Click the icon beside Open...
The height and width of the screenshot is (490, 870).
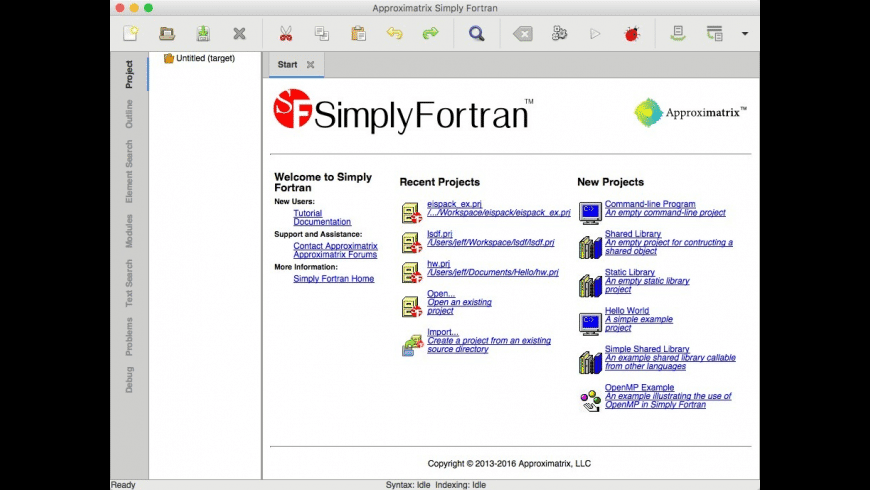pyautogui.click(x=412, y=306)
